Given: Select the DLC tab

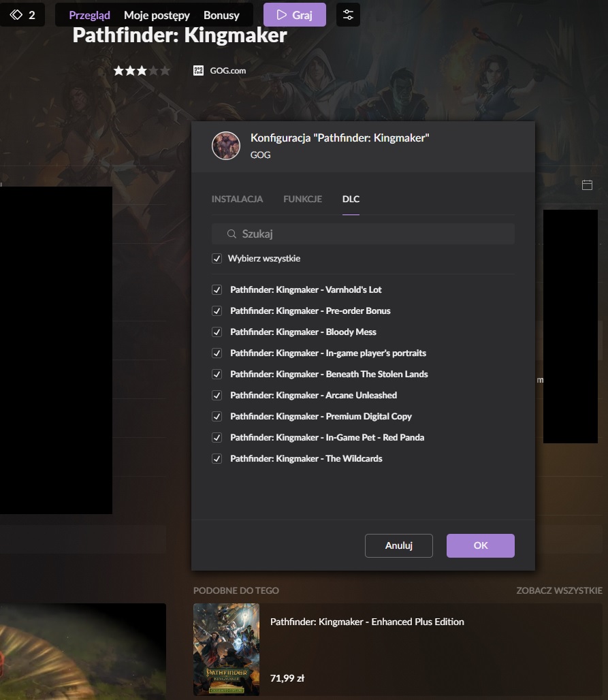Looking at the screenshot, I should point(351,199).
